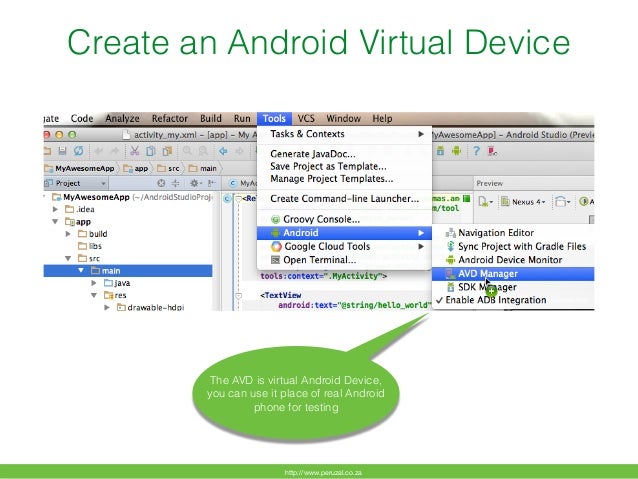Click the src breadcrumb in navigation bar
The height and width of the screenshot is (479, 638).
[x=168, y=168]
